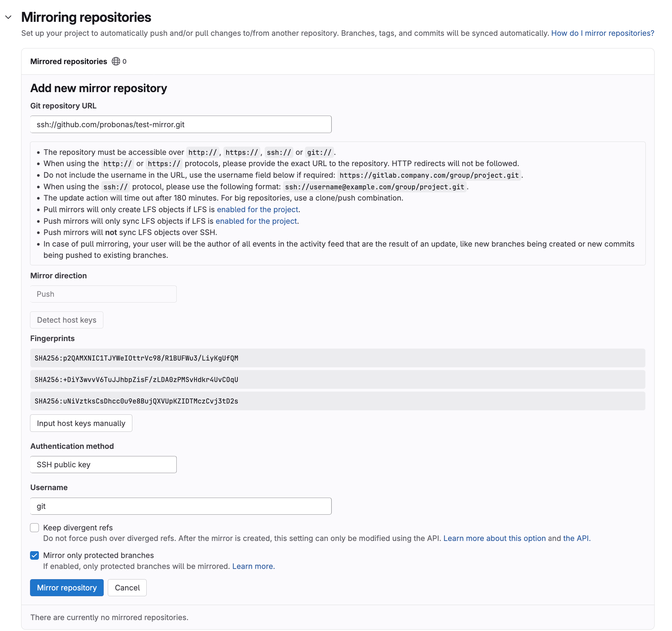The height and width of the screenshot is (631, 672).
Task: Open the Mirror direction dropdown
Action: coord(103,294)
